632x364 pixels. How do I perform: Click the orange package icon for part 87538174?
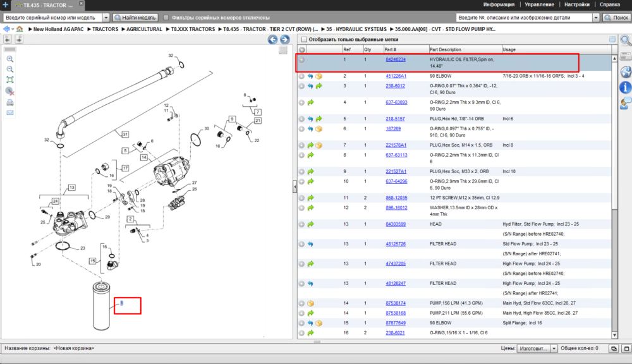[x=310, y=303]
